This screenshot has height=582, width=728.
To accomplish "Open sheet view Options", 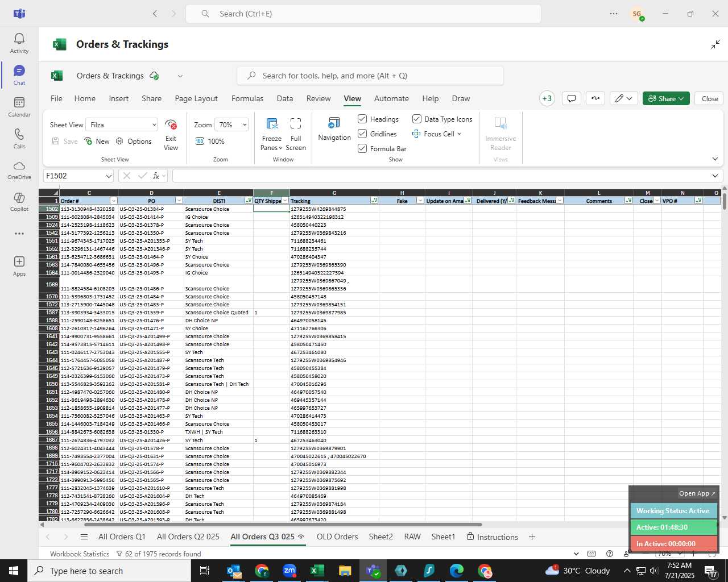I will coord(134,142).
